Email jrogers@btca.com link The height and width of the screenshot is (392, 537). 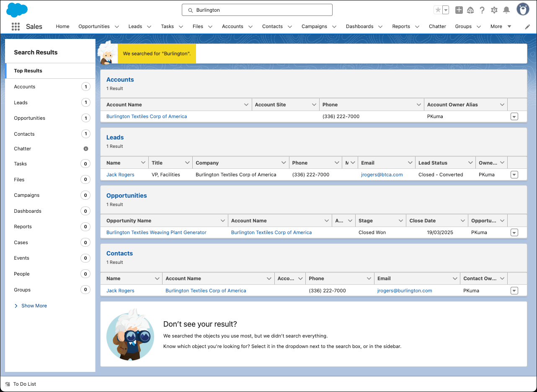click(382, 175)
